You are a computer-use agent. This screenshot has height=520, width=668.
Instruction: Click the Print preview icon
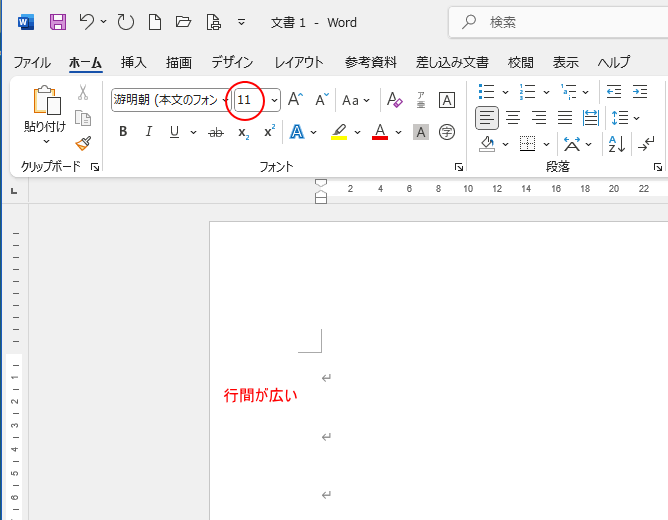point(213,22)
